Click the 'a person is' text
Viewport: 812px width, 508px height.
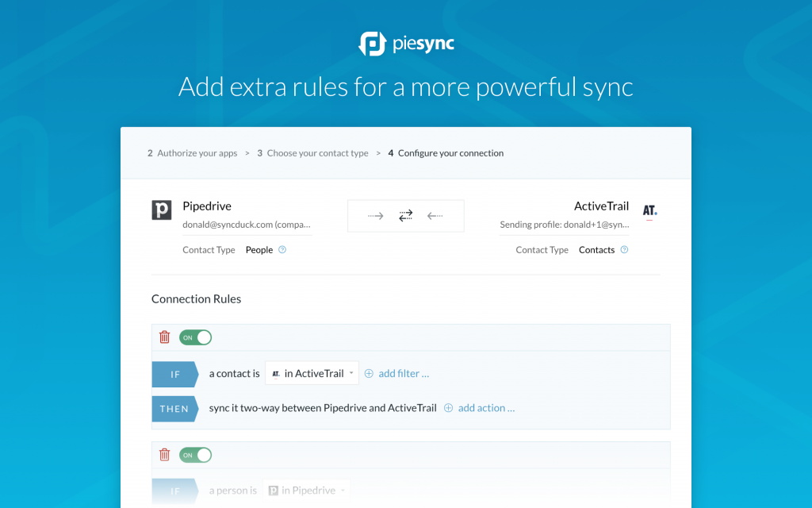(232, 491)
